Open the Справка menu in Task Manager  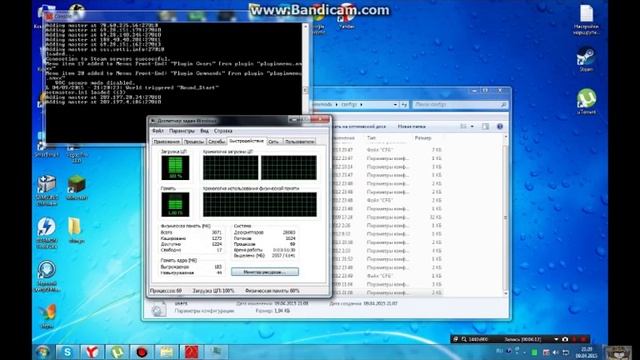pos(223,131)
